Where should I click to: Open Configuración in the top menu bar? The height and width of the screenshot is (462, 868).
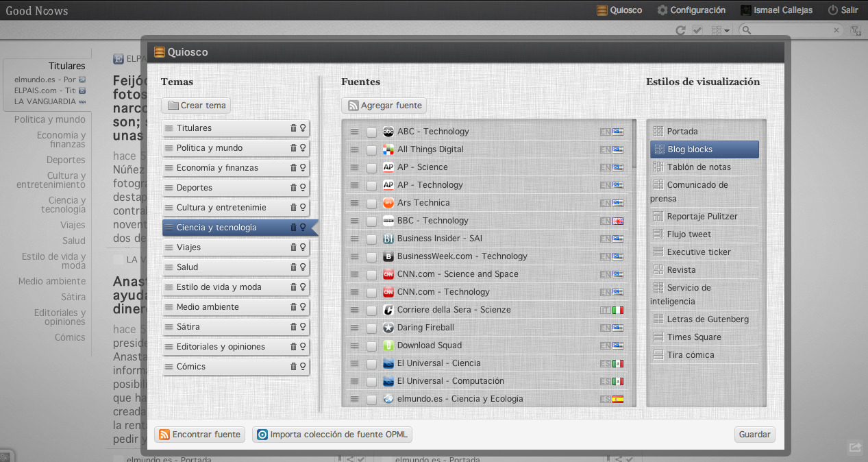pyautogui.click(x=691, y=10)
